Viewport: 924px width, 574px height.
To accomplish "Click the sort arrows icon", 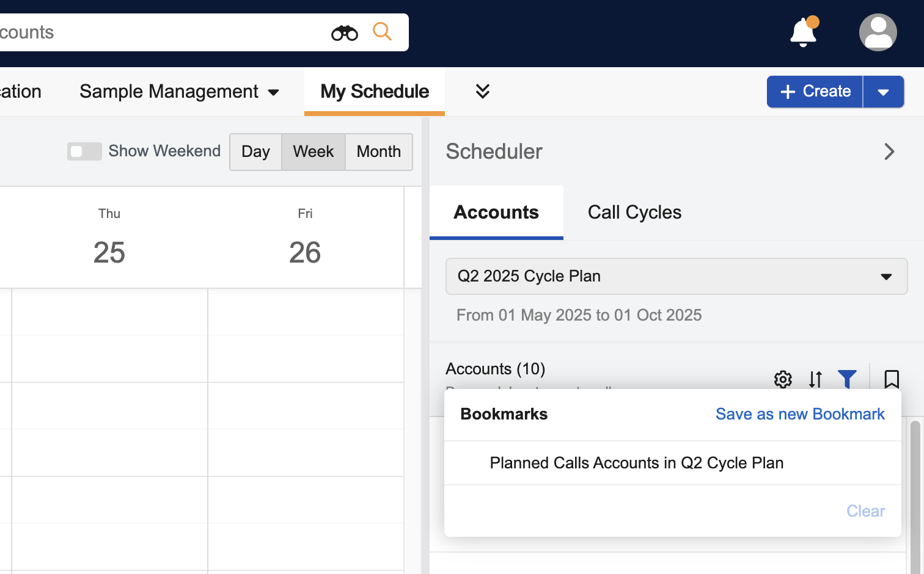I will pyautogui.click(x=815, y=379).
